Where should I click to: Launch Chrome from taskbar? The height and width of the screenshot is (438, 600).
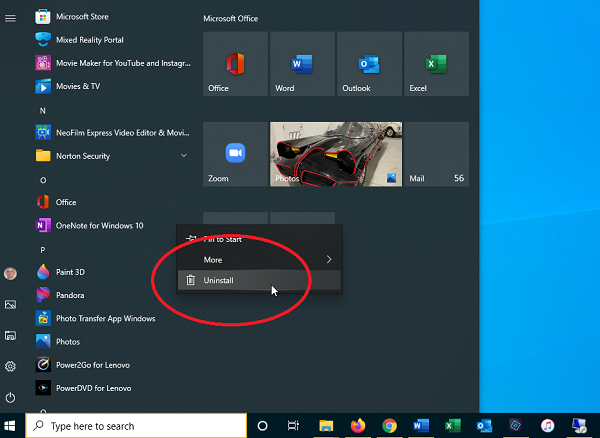390,426
